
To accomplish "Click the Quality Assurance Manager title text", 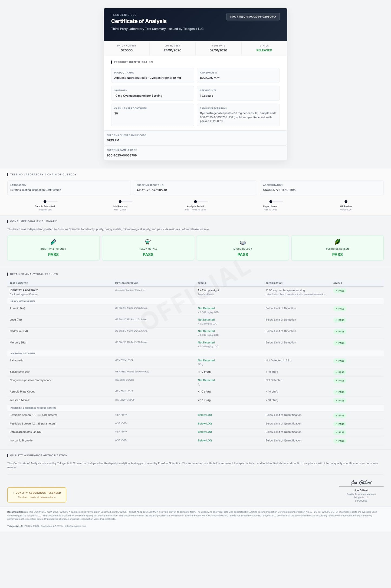I will pyautogui.click(x=361, y=494).
